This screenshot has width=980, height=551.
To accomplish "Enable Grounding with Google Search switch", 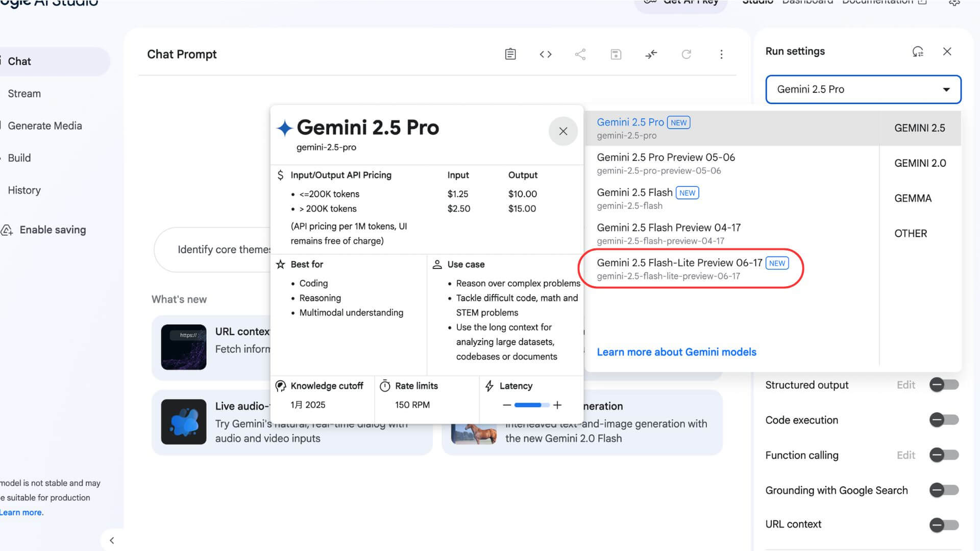I will pyautogui.click(x=944, y=490).
